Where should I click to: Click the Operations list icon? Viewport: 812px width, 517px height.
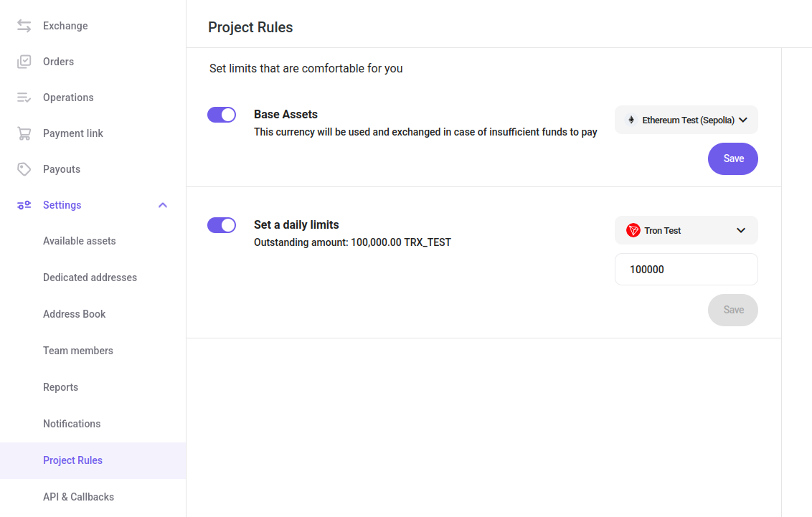point(24,98)
